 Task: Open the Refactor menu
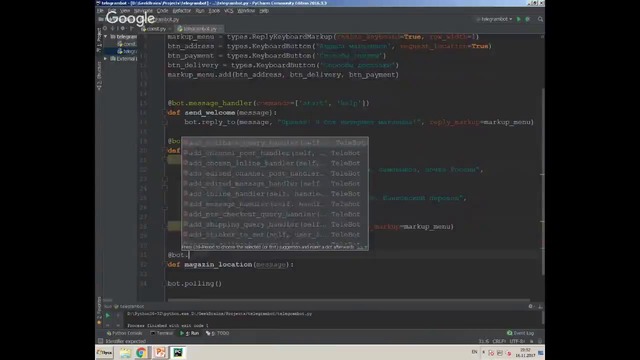pos(181,11)
